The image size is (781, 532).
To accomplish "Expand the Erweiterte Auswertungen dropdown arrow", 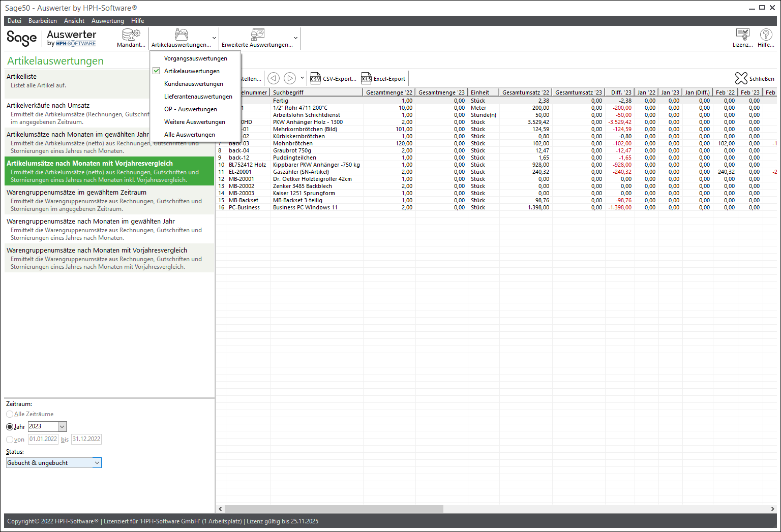I will (295, 38).
